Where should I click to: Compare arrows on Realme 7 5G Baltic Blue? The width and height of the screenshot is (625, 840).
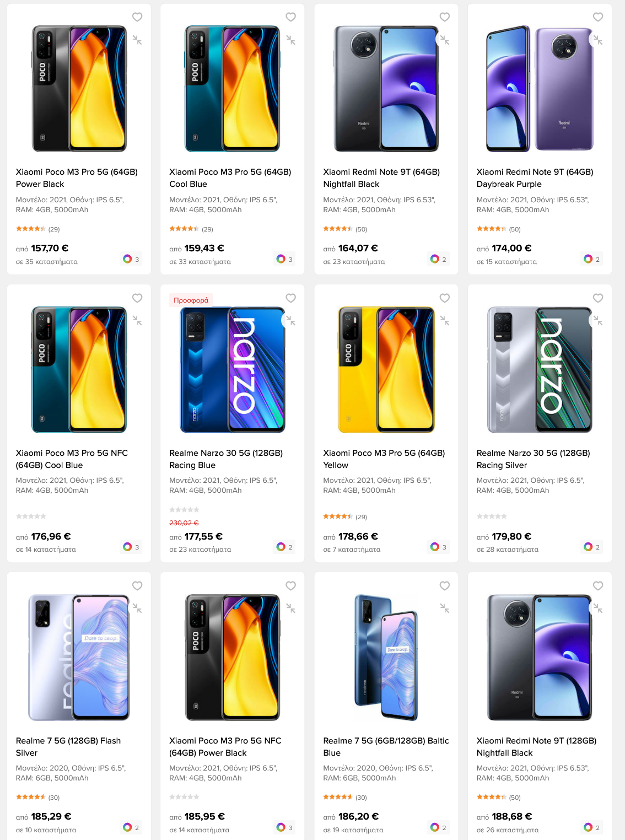pos(445,609)
